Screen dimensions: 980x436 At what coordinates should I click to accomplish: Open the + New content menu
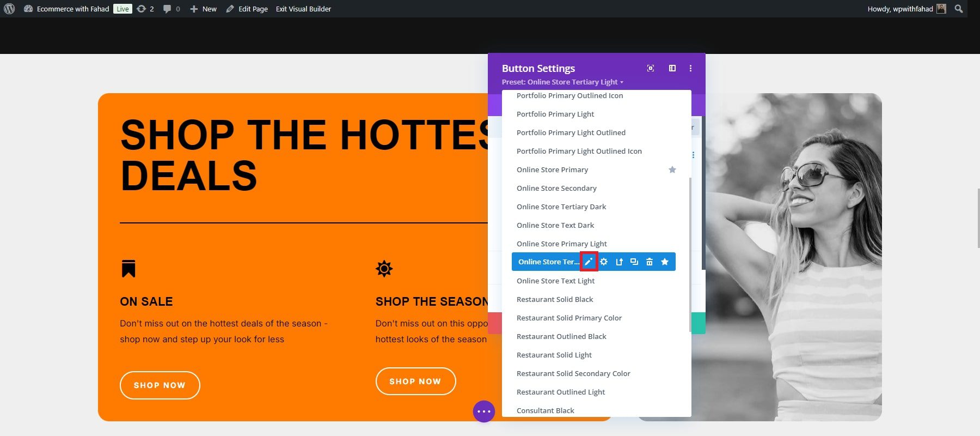[x=203, y=9]
